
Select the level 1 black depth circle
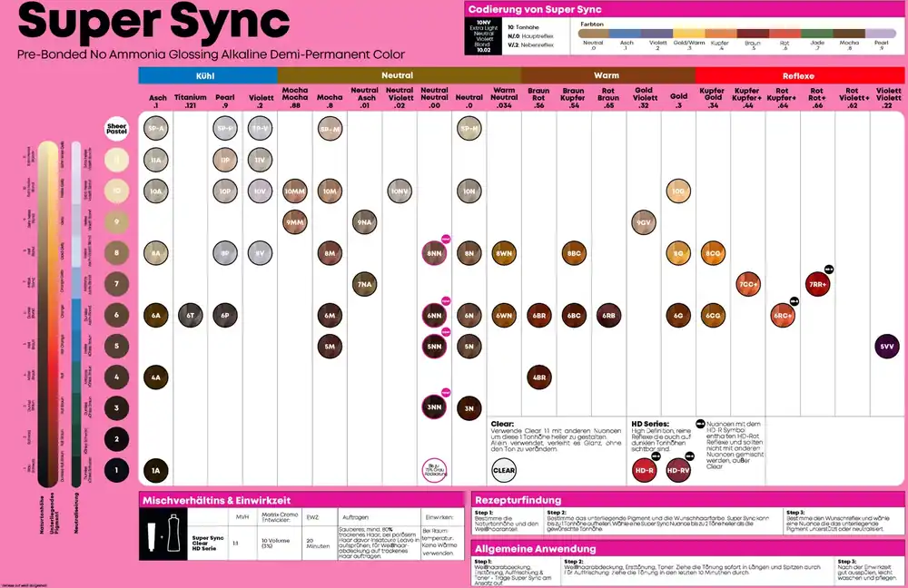click(x=116, y=471)
